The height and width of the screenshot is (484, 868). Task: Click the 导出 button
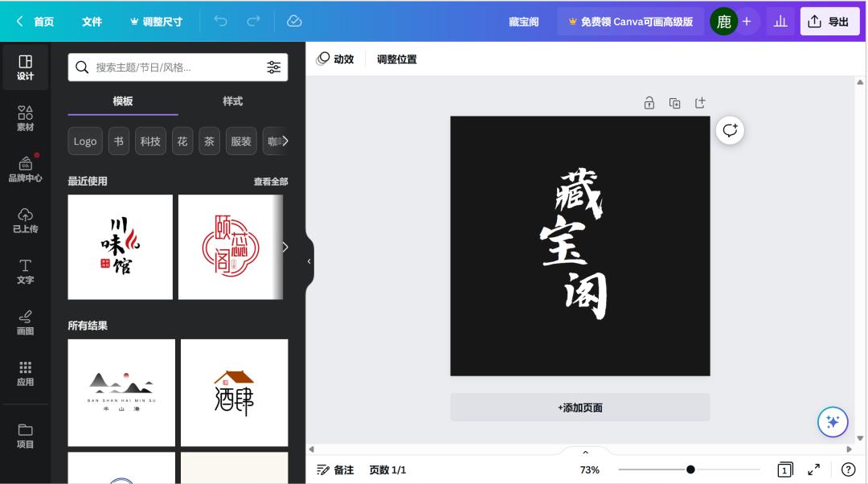click(829, 22)
